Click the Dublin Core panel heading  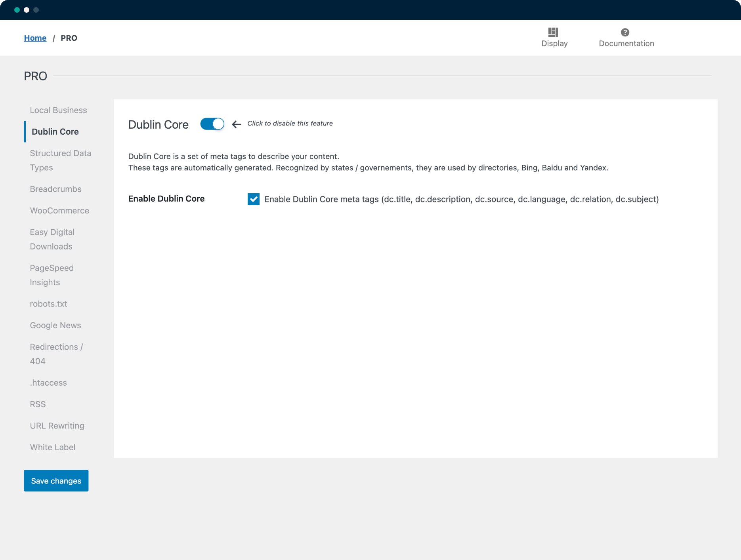tap(159, 125)
